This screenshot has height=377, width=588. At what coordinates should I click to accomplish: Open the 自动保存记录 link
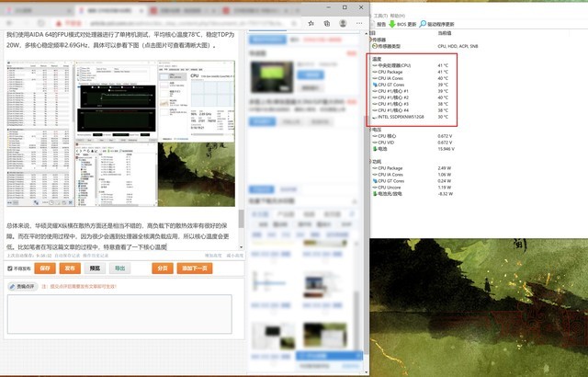click(x=67, y=256)
